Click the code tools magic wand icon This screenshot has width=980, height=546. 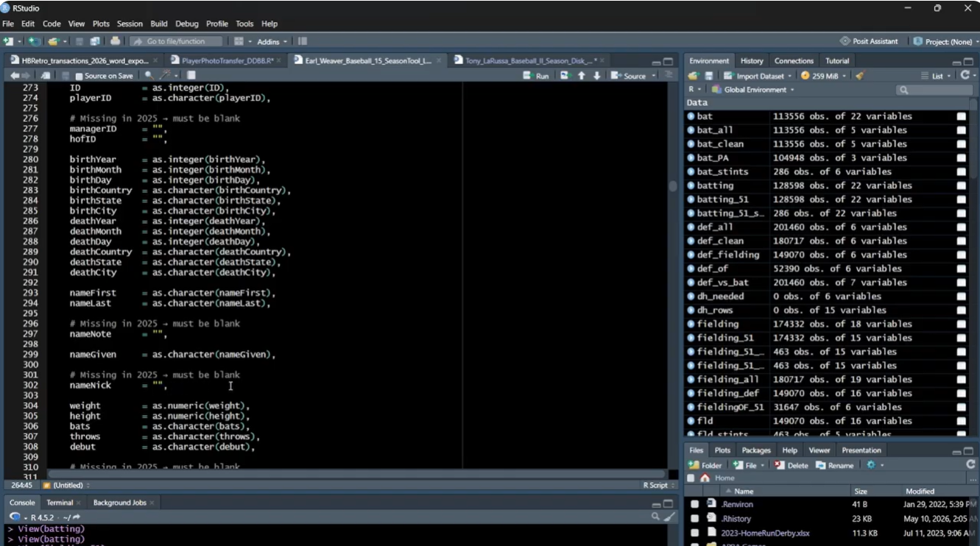166,76
